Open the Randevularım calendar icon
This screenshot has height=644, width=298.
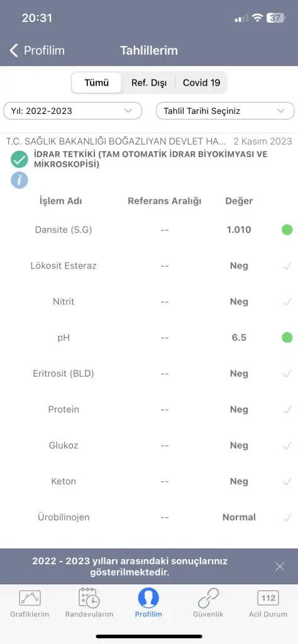(89, 599)
